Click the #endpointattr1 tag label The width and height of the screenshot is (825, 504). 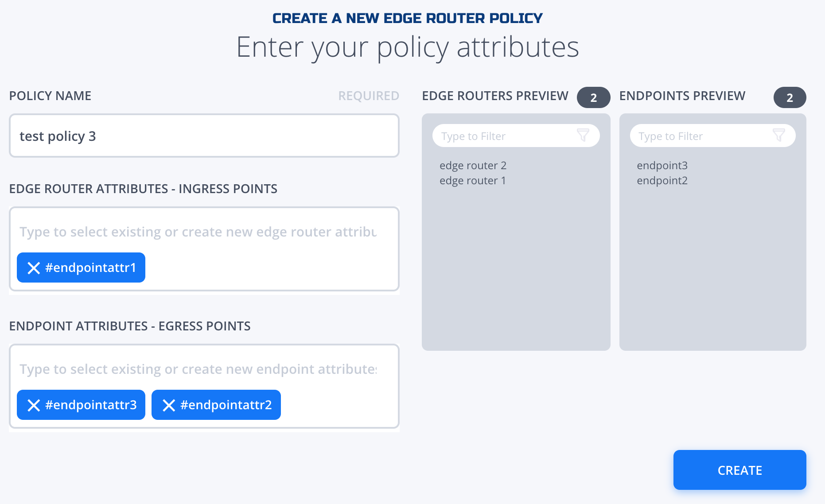click(90, 268)
